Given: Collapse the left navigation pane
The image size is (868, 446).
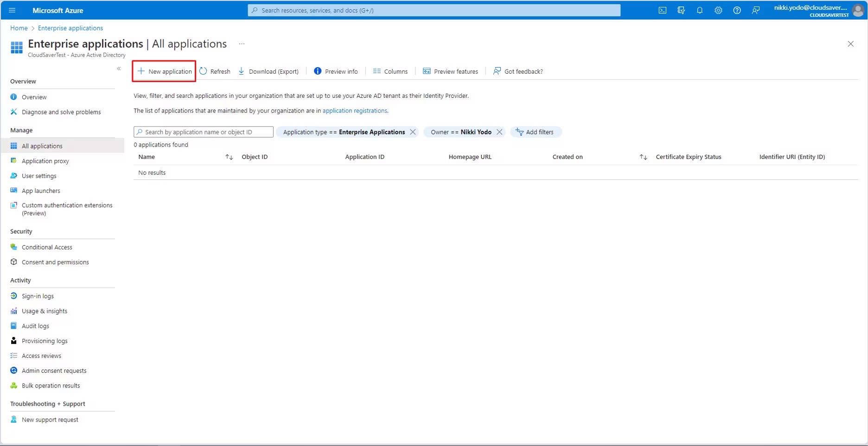Looking at the screenshot, I should point(119,69).
